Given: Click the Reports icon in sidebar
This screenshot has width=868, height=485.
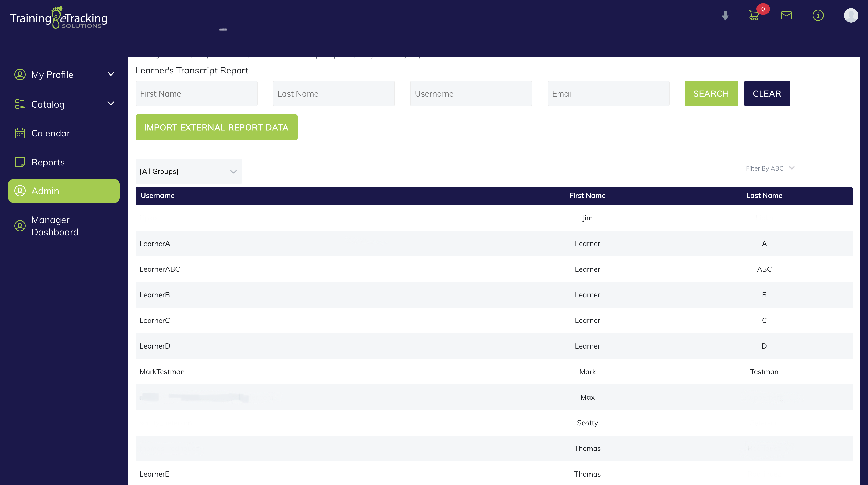Looking at the screenshot, I should pos(20,162).
